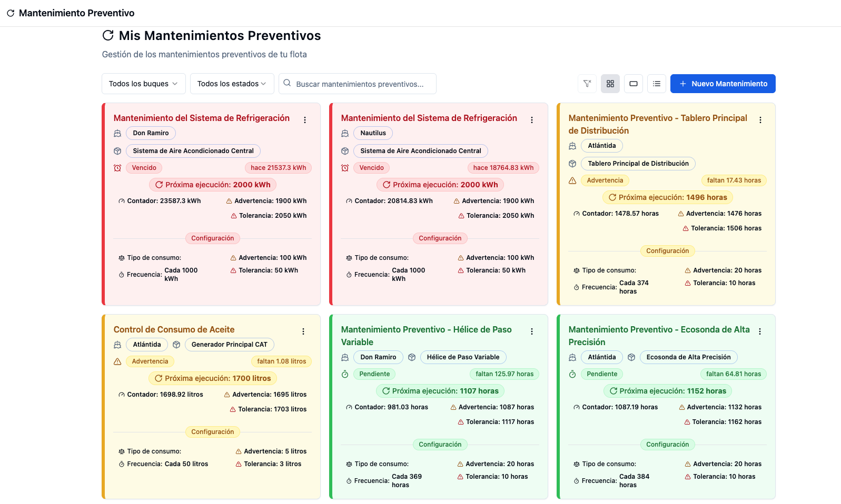Screen dimensions: 841x504
Task: Switch to list view
Action: pyautogui.click(x=656, y=83)
